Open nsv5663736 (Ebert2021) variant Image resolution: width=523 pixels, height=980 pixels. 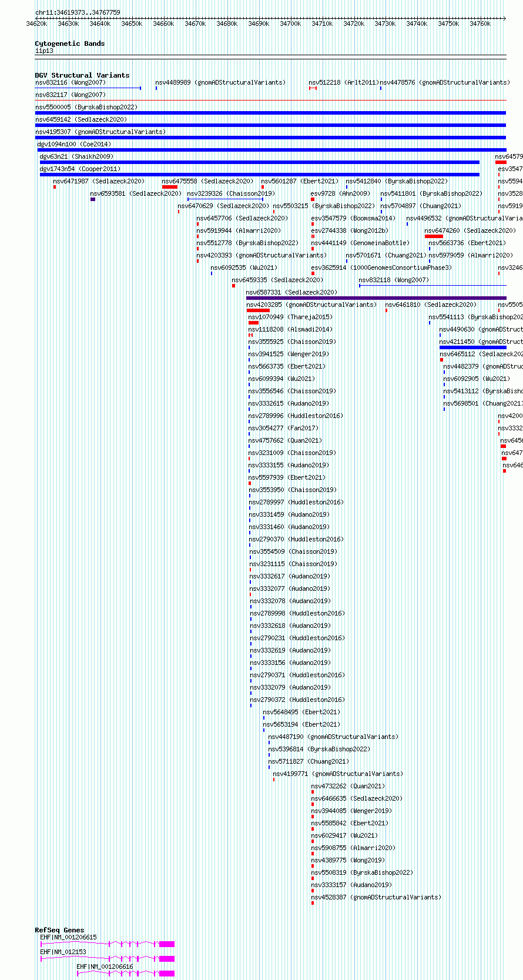pyautogui.click(x=467, y=243)
